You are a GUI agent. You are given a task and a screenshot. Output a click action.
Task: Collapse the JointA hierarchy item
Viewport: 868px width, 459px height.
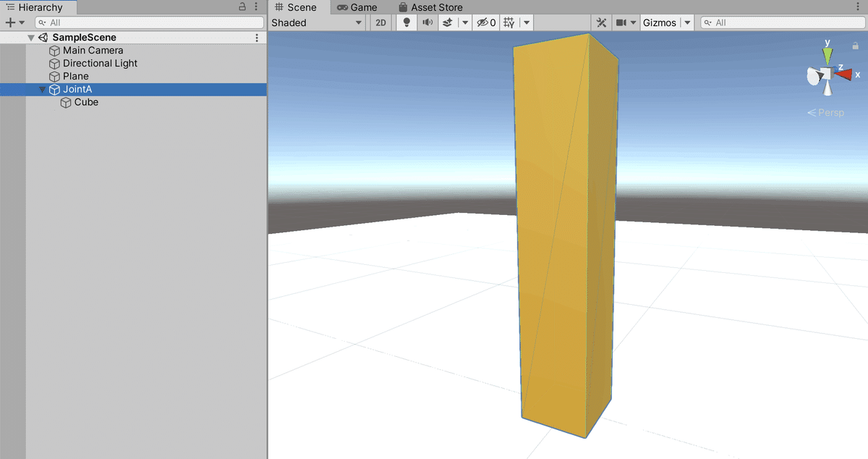click(42, 89)
